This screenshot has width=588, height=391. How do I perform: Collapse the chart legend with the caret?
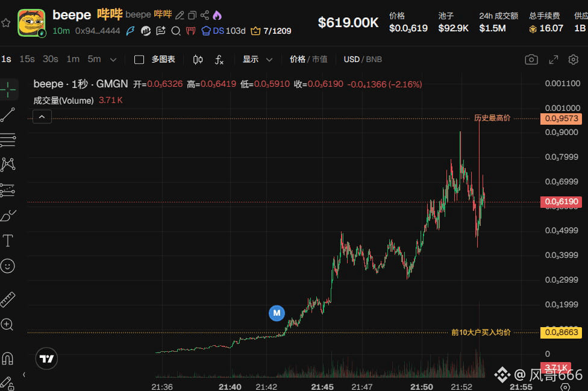[x=42, y=117]
